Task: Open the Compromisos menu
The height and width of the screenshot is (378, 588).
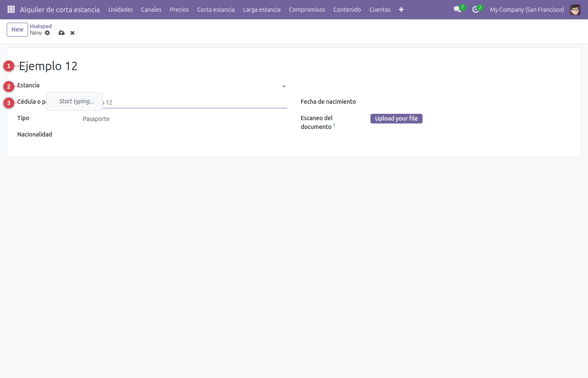Action: tap(307, 9)
